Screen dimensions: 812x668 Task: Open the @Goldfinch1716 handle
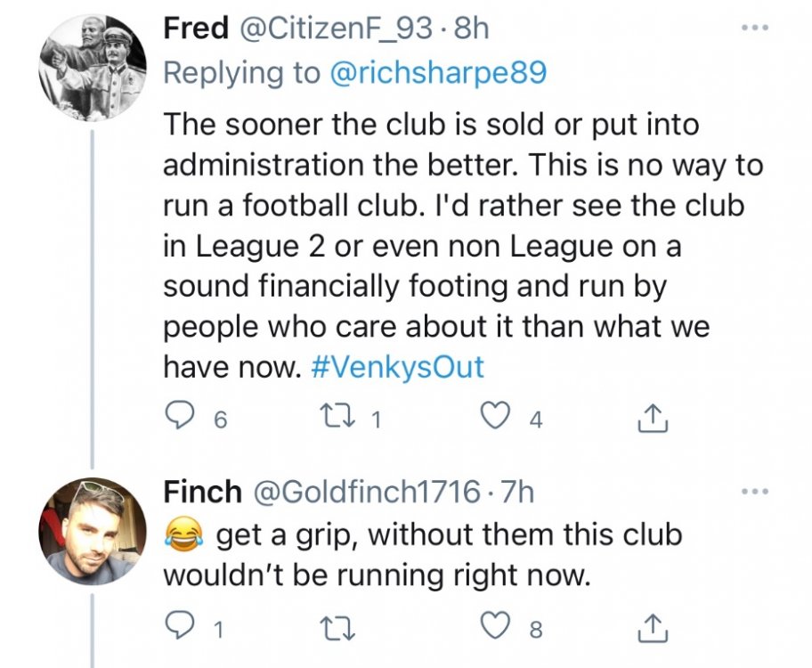369,491
